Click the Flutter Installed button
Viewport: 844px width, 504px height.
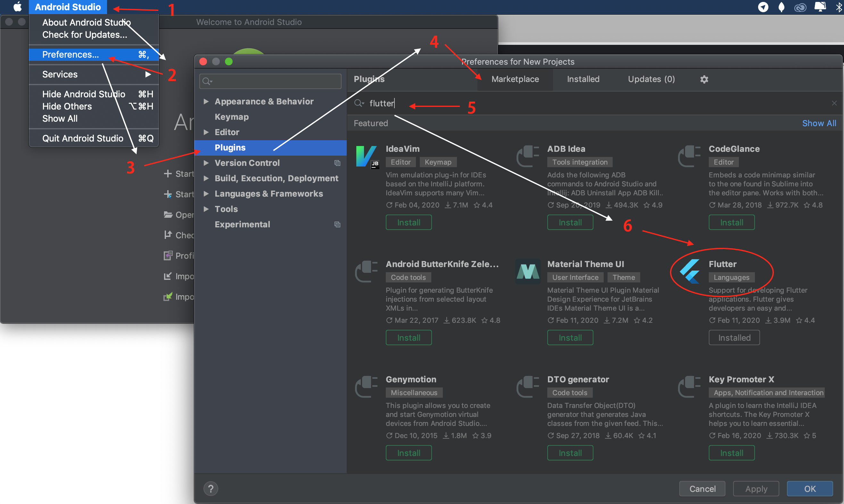click(734, 337)
